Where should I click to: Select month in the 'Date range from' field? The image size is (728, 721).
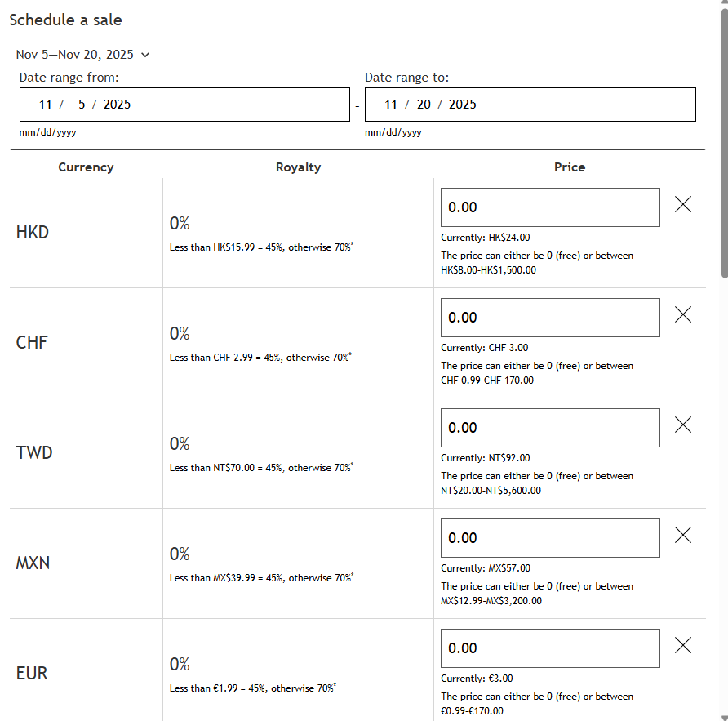pyautogui.click(x=46, y=105)
